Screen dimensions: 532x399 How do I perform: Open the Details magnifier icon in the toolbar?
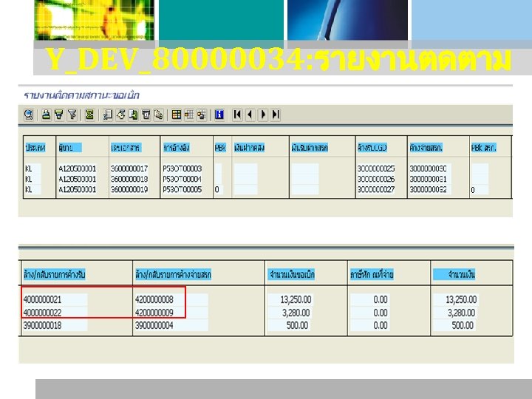pyautogui.click(x=29, y=115)
